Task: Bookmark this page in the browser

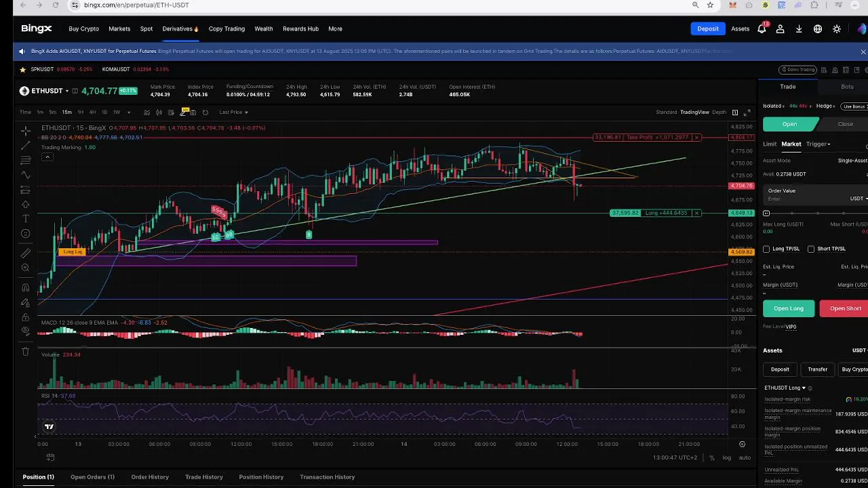Action: click(x=710, y=5)
